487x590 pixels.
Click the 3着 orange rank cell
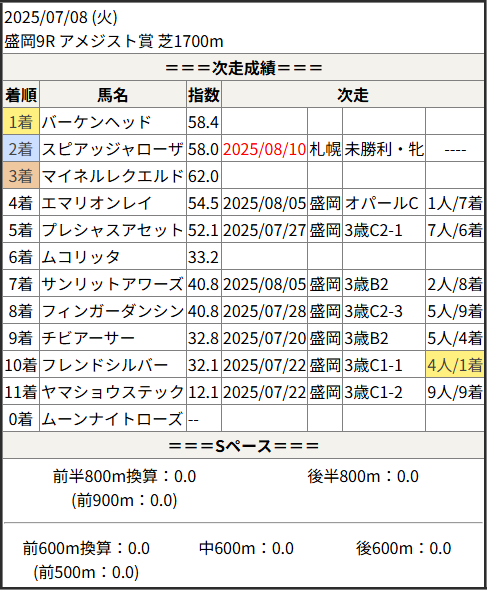point(21,176)
